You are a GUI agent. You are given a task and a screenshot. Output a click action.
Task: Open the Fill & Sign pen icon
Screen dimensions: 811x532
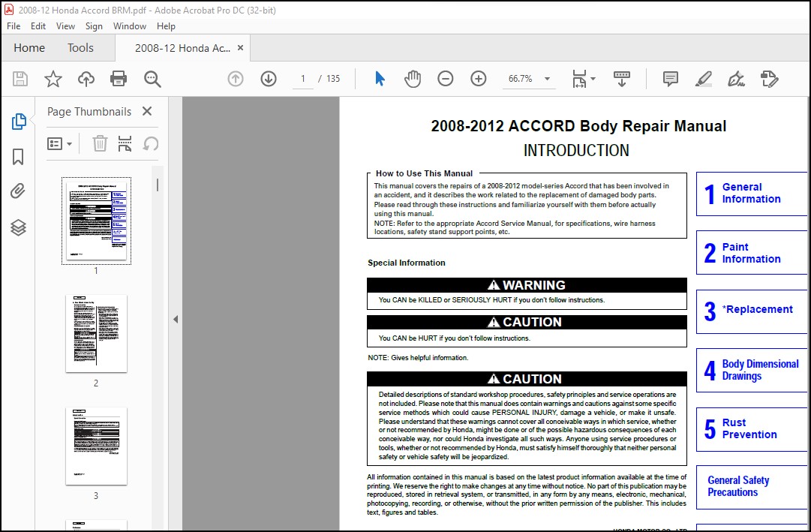(736, 79)
